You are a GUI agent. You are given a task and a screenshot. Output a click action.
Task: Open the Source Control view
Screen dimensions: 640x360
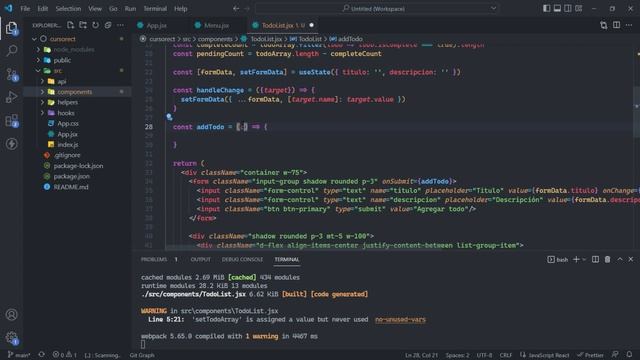11,74
